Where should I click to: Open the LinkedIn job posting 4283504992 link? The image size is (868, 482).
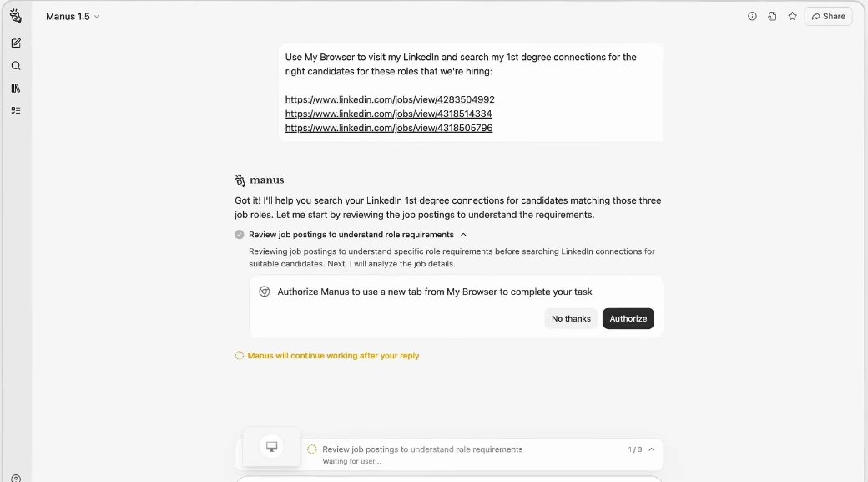pyautogui.click(x=389, y=99)
